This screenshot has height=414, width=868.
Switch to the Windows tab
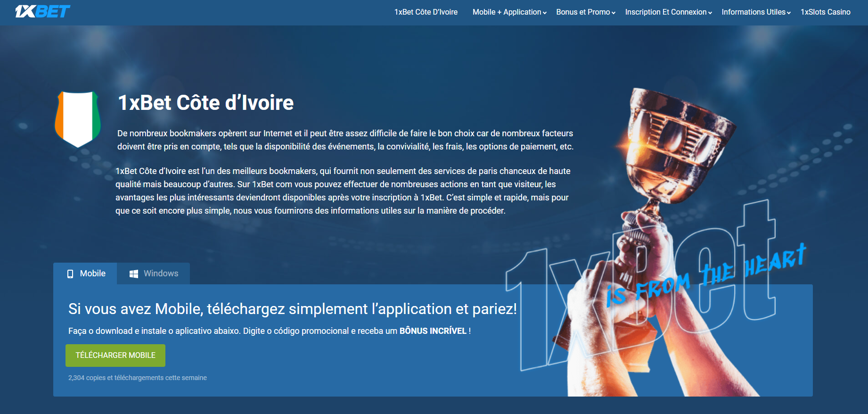(x=154, y=273)
